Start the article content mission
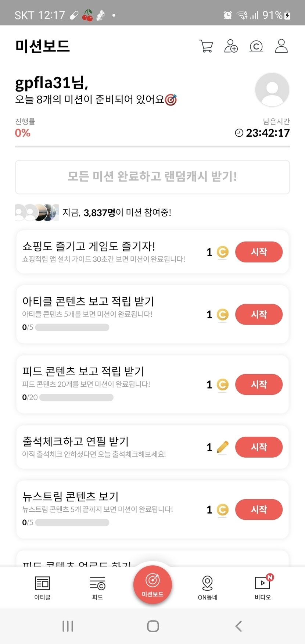The image size is (305, 644). [259, 315]
